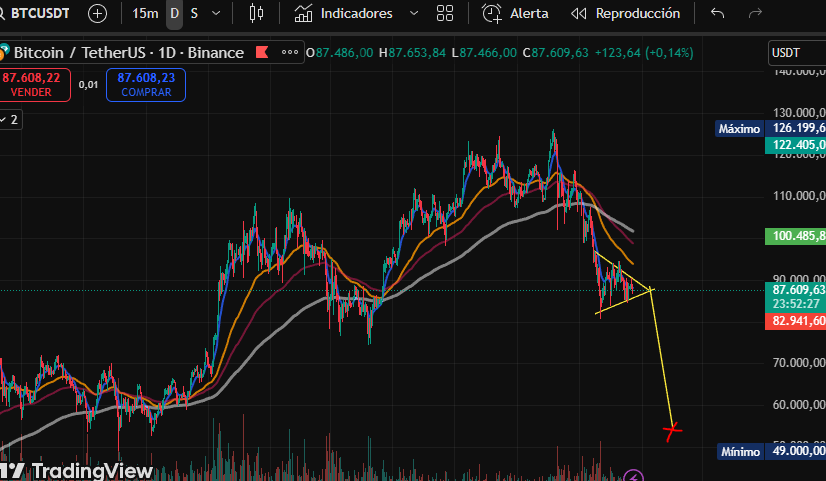Click the green 100.485 price label
Screen dimensions: 826x481
pos(795,236)
